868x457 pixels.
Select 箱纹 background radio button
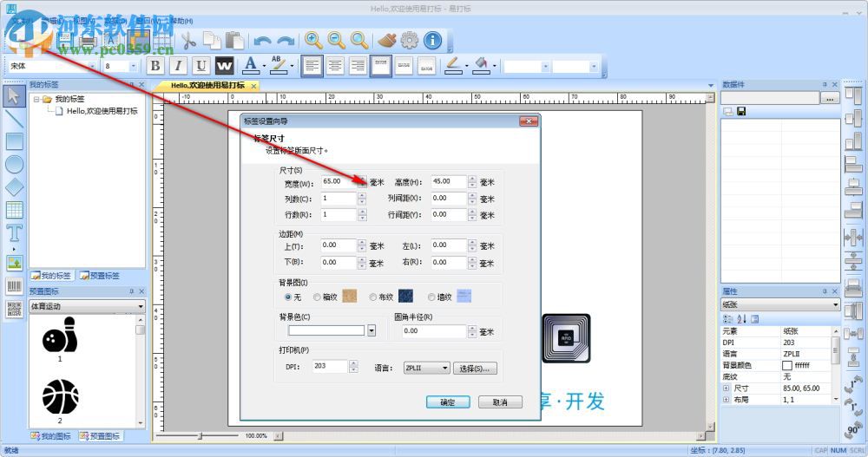[317, 297]
